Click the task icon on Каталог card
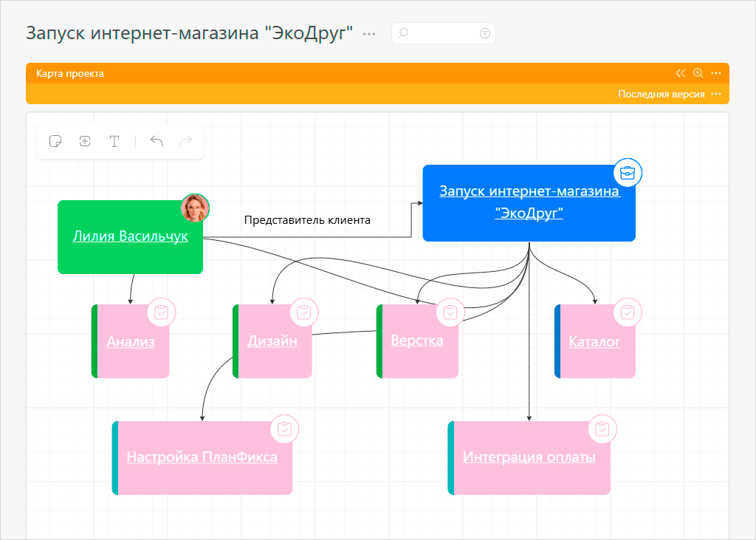 628,312
